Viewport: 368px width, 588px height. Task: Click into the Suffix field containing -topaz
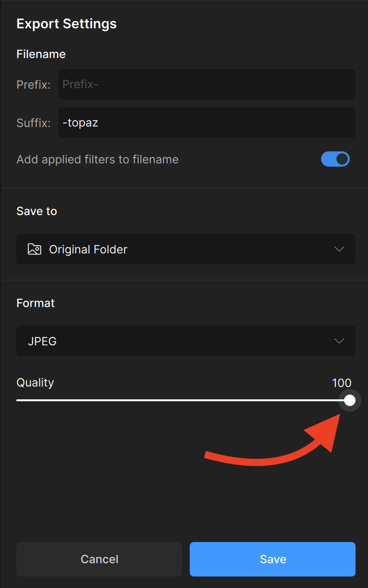coord(207,123)
